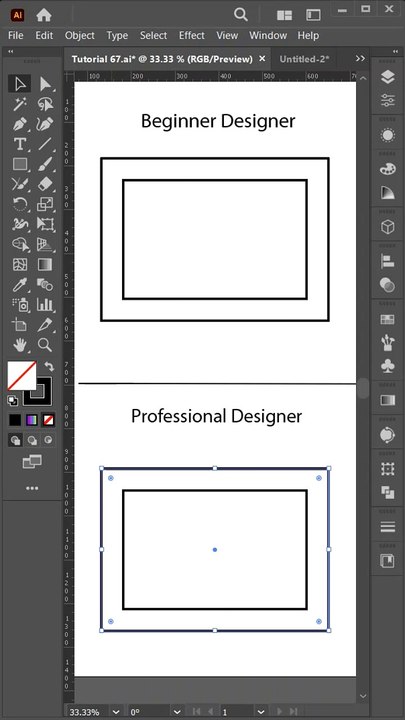Open artboard number dropdown
405x720 pixels.
261,712
